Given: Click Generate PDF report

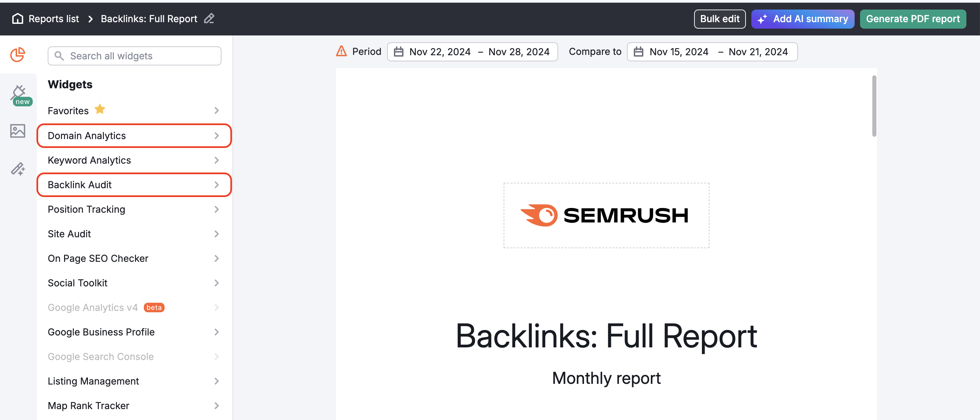Looking at the screenshot, I should (x=913, y=19).
